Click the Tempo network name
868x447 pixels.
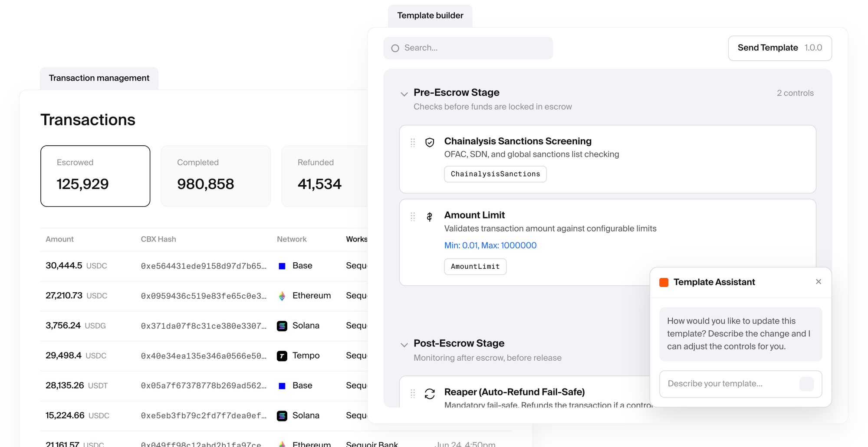point(306,356)
